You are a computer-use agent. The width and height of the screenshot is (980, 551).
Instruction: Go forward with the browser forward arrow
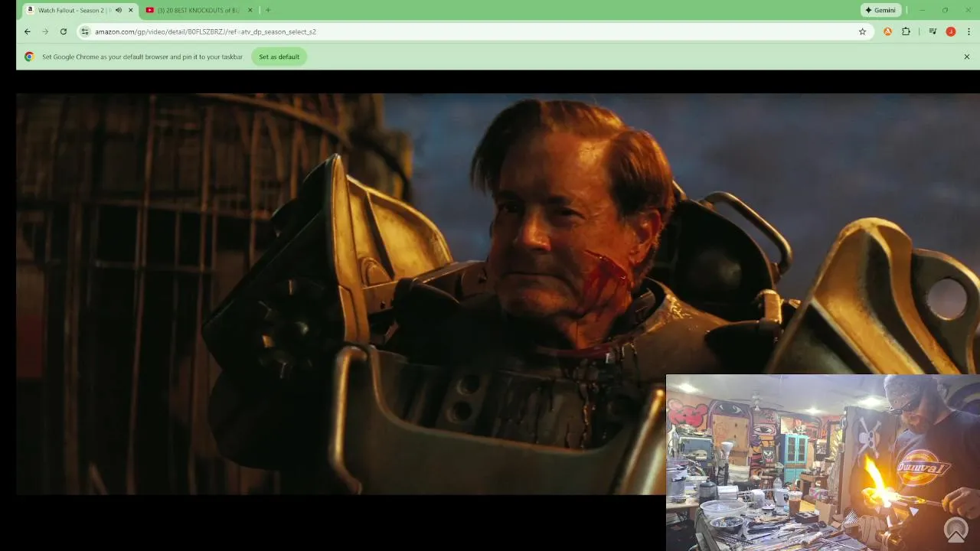(x=45, y=31)
